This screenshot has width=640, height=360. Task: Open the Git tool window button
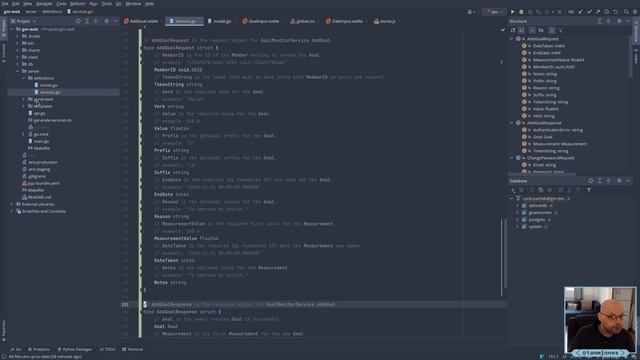[16, 349]
